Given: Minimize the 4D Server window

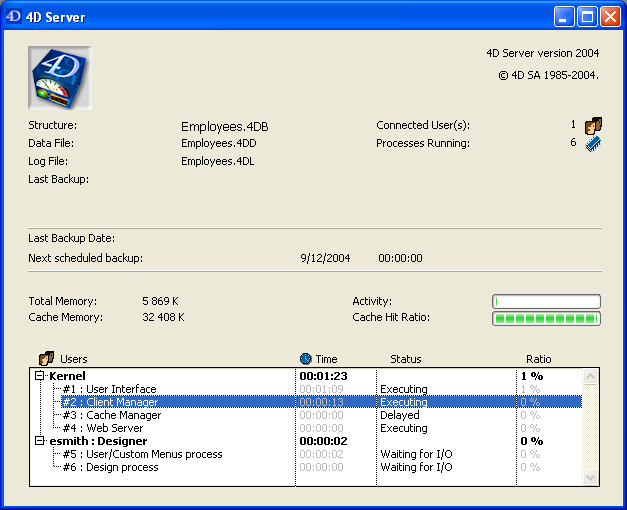Looking at the screenshot, I should click(565, 17).
